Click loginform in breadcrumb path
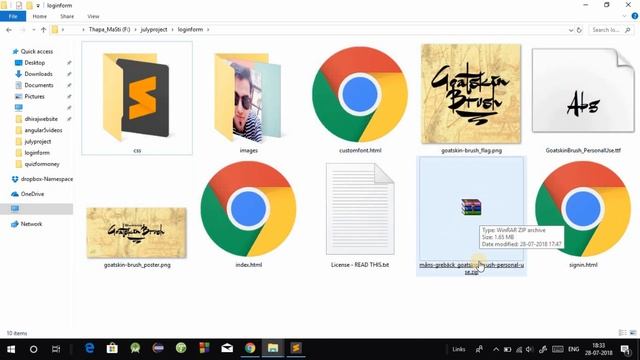 190,30
